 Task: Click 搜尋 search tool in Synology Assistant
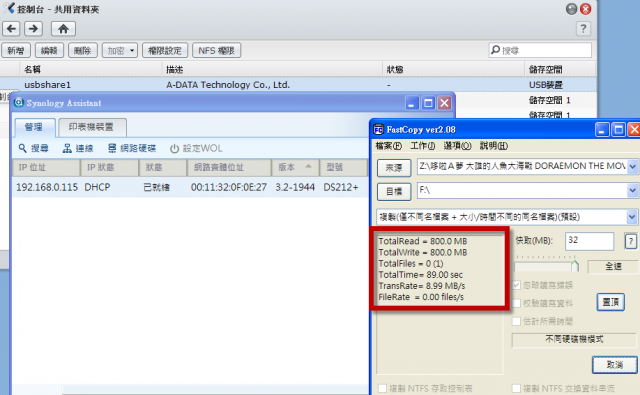pyautogui.click(x=33, y=148)
